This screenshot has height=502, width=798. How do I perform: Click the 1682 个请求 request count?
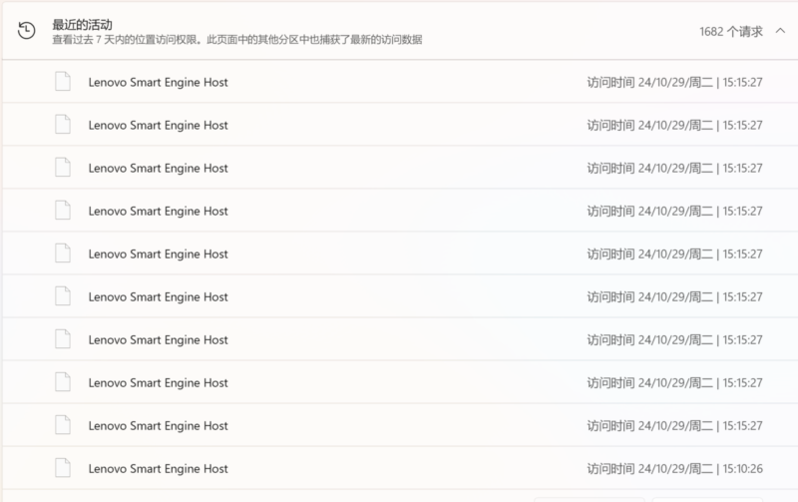731,32
